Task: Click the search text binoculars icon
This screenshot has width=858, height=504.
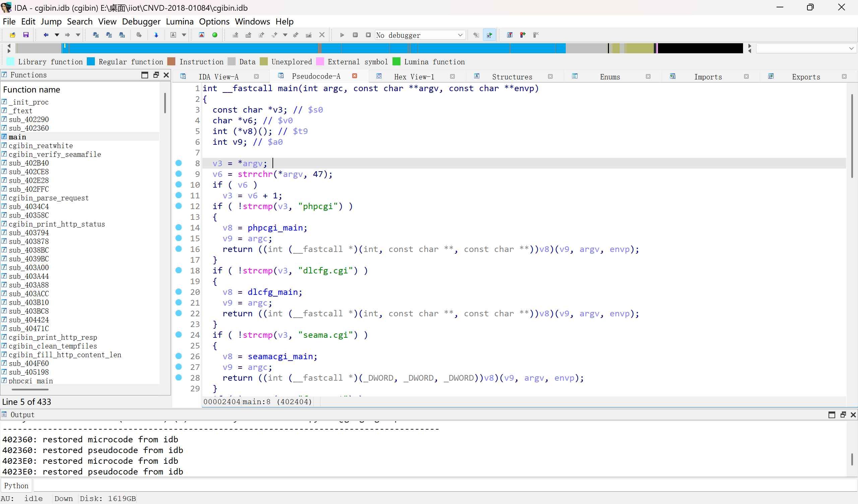Action: coord(109,35)
